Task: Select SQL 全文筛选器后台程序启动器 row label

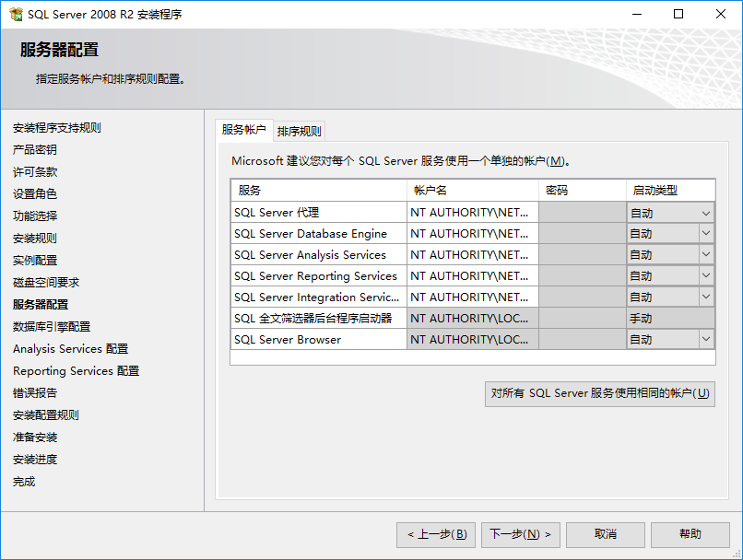Action: coord(319,318)
